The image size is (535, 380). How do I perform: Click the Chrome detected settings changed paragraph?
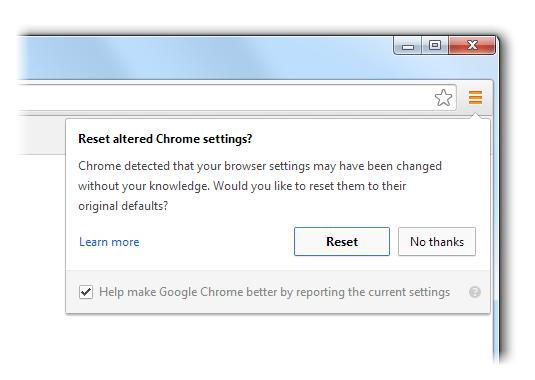(x=260, y=186)
